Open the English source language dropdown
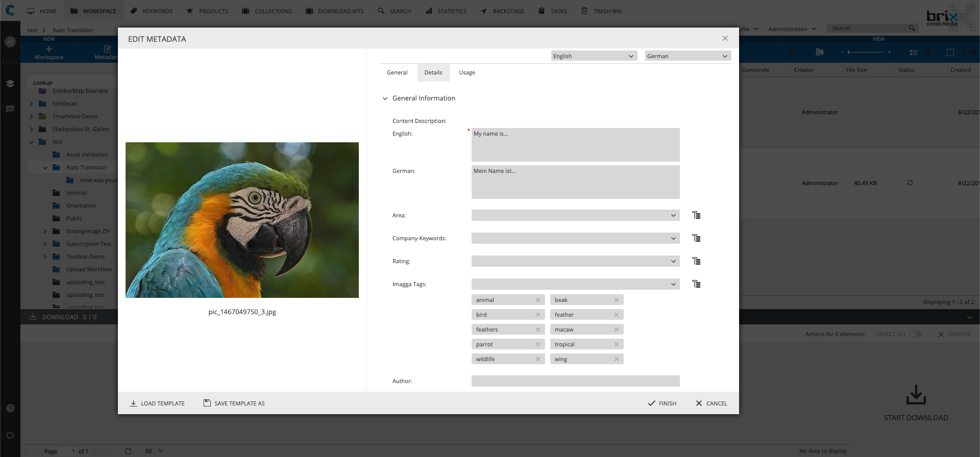This screenshot has height=457, width=980. 594,56
